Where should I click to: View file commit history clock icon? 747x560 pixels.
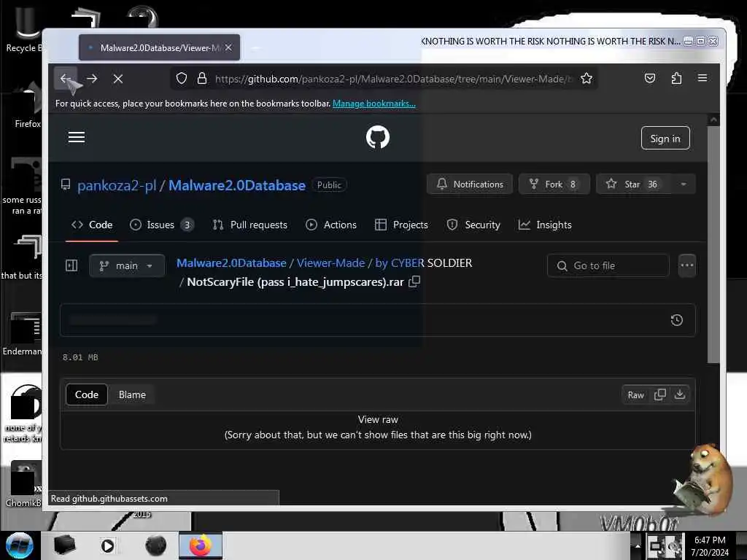tap(677, 320)
